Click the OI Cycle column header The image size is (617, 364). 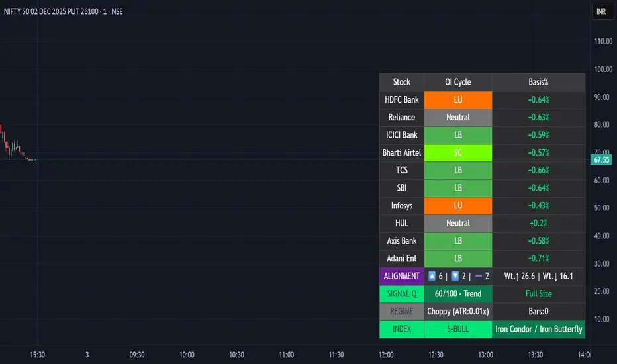pyautogui.click(x=458, y=82)
